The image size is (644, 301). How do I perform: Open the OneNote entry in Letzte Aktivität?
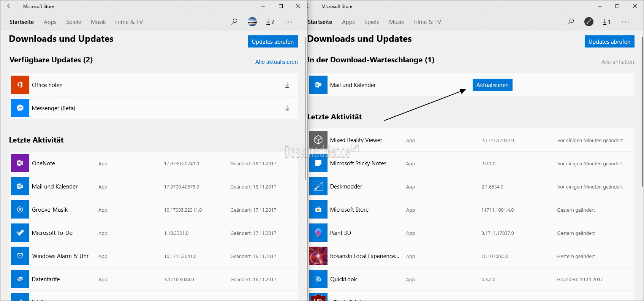coord(154,163)
